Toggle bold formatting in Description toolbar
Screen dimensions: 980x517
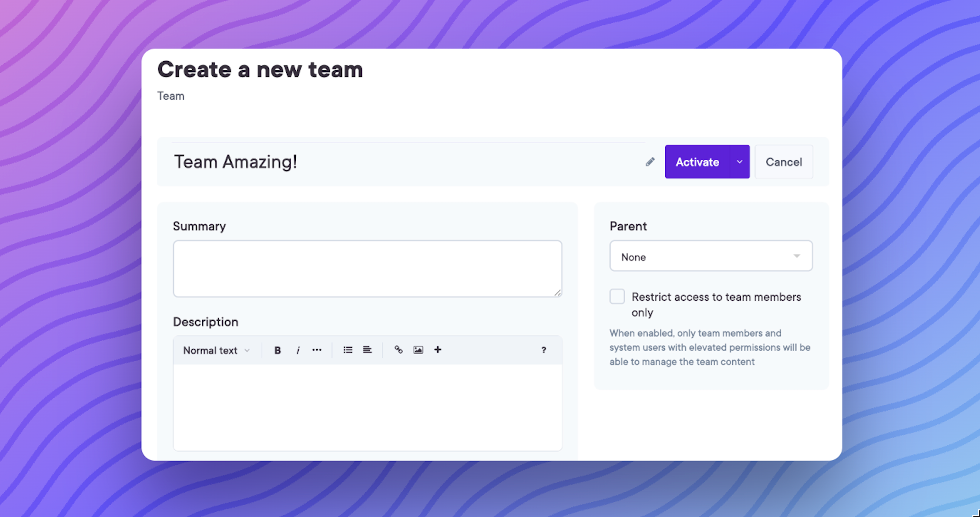[x=277, y=350]
